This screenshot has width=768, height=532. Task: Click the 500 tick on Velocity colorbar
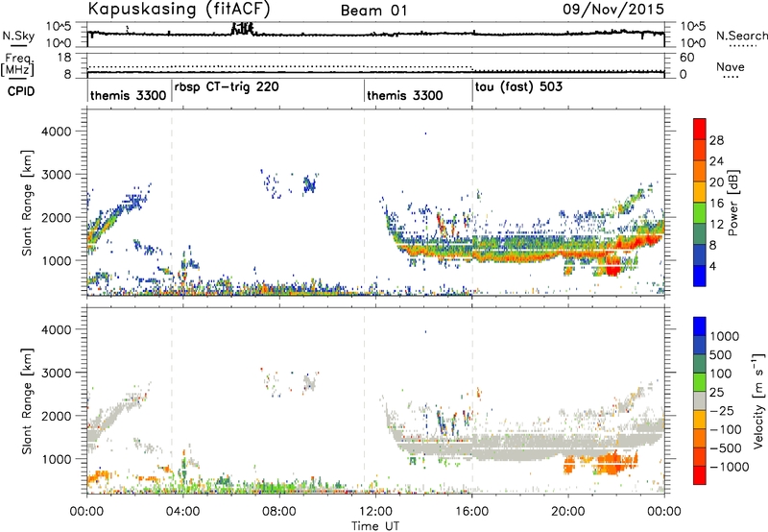coord(721,355)
